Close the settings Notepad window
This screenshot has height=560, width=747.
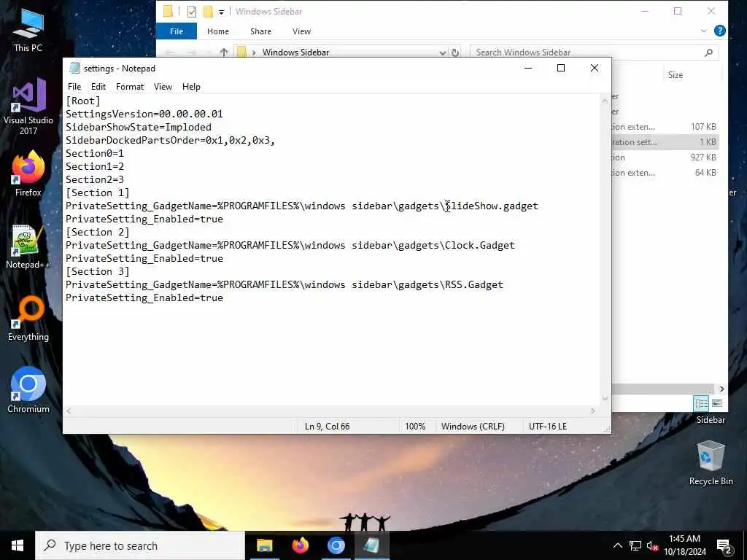click(x=594, y=68)
